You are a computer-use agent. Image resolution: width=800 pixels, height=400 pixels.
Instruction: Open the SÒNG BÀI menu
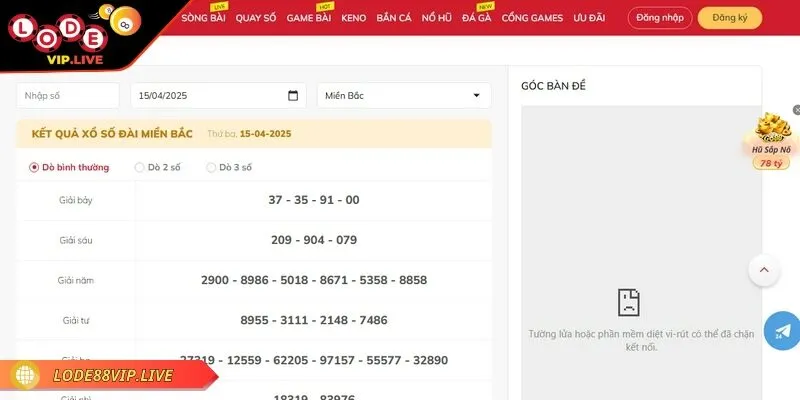click(x=203, y=18)
